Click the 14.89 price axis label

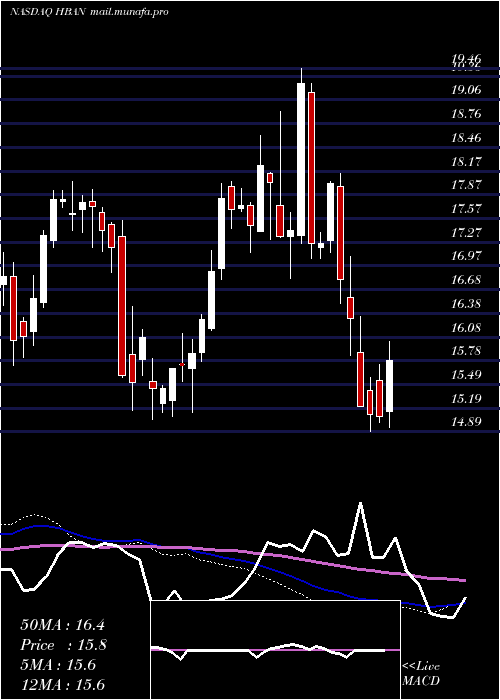point(467,421)
